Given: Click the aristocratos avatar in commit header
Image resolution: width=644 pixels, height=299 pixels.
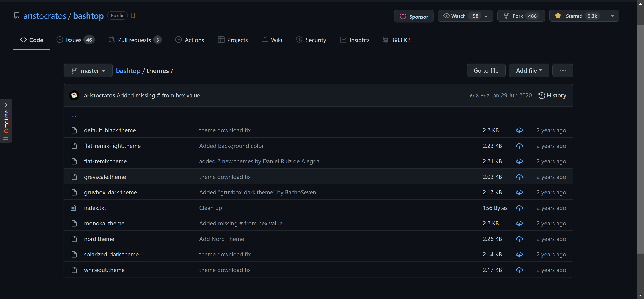Looking at the screenshot, I should [74, 95].
